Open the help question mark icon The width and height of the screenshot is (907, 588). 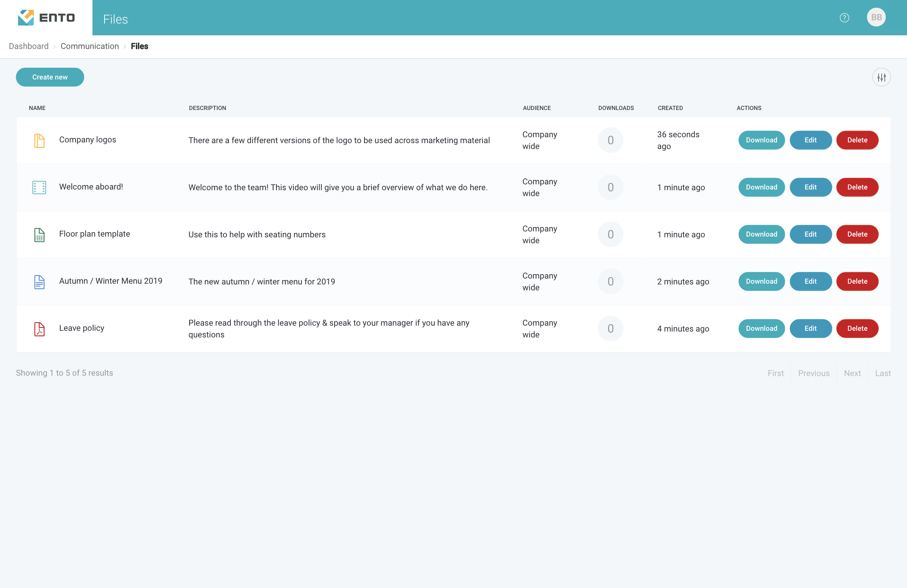pyautogui.click(x=844, y=18)
